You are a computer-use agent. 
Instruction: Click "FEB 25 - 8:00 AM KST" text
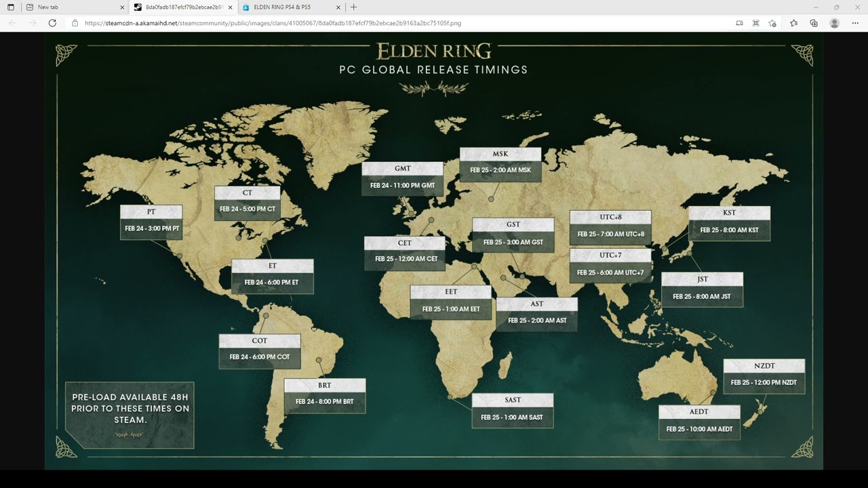tap(730, 230)
